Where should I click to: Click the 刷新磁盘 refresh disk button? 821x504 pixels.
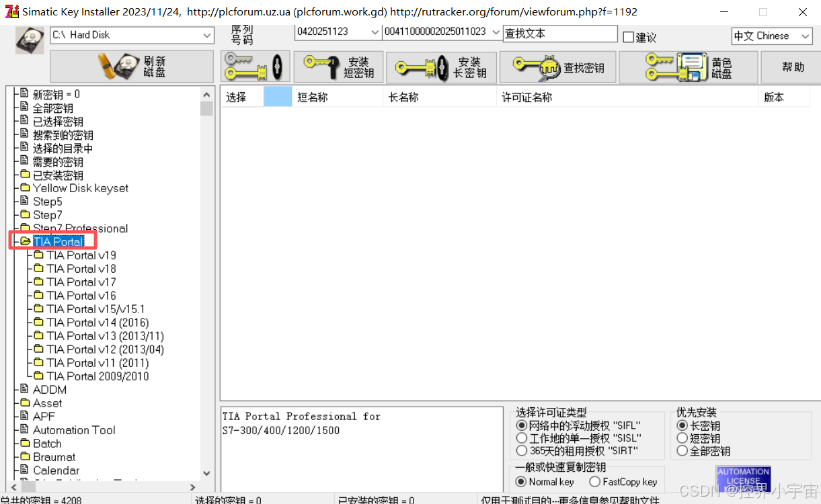pos(132,67)
